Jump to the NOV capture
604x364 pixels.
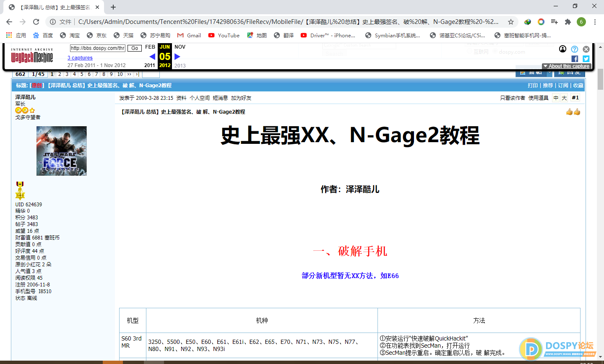pyautogui.click(x=180, y=47)
